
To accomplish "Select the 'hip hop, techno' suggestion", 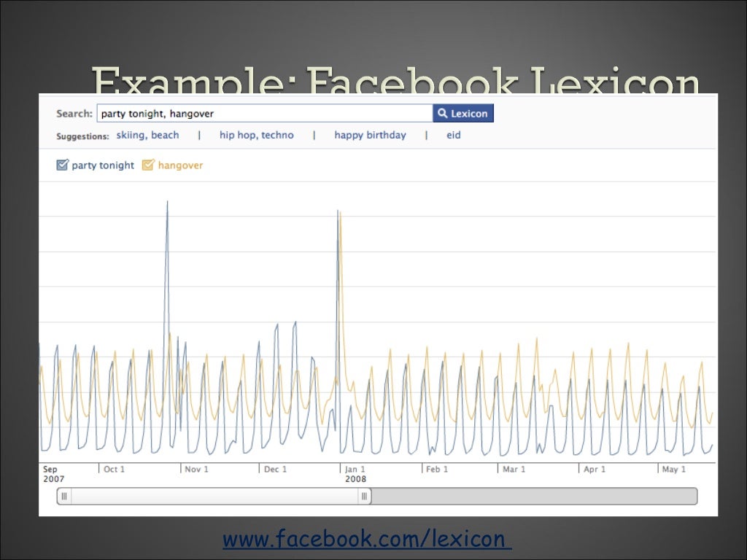I will 256,135.
